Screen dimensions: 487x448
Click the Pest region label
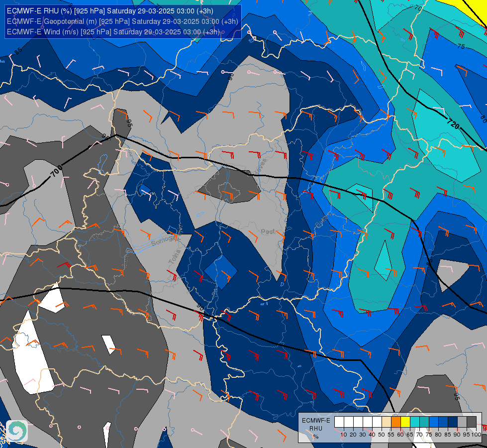pyautogui.click(x=268, y=231)
